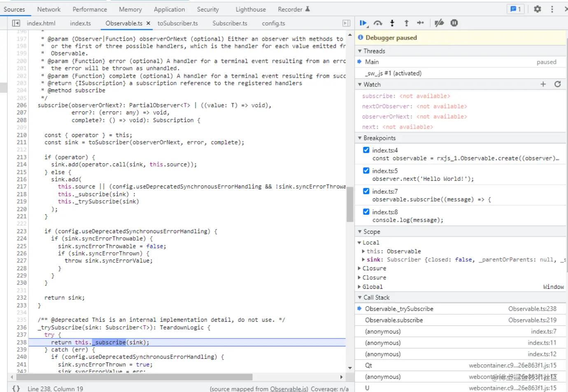
Task: Open the index.html file tab
Action: tap(41, 23)
